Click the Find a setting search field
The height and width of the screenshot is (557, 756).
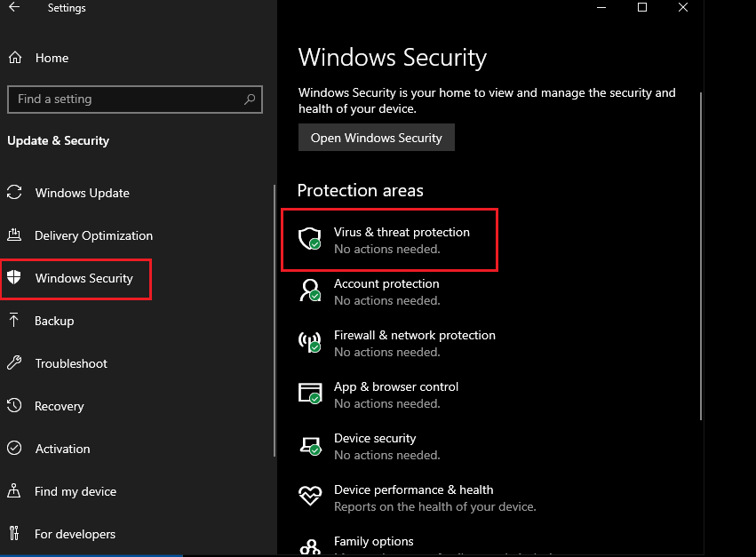click(x=135, y=99)
